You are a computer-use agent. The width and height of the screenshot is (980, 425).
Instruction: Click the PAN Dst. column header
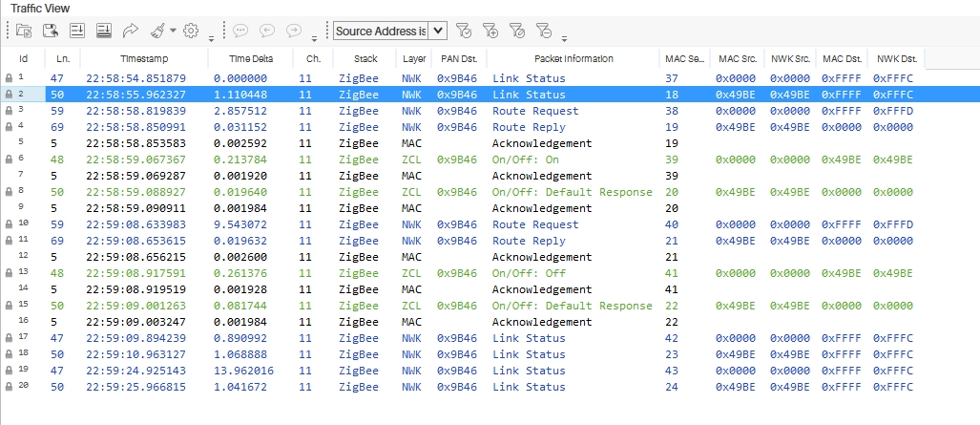(459, 59)
